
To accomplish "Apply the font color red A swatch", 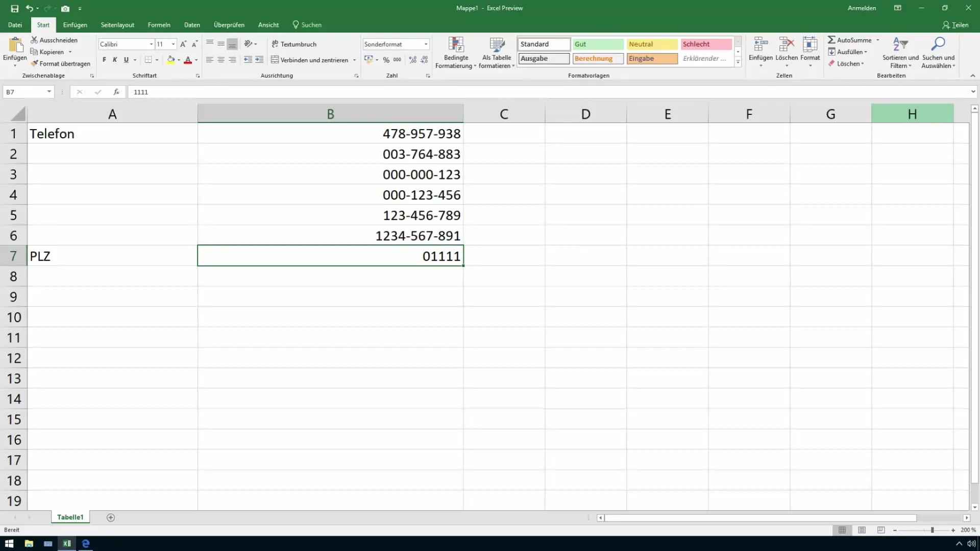I will point(188,60).
